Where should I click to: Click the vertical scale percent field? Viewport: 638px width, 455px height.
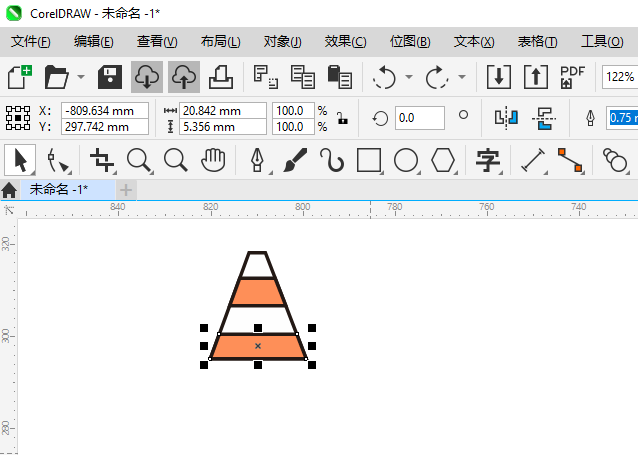[x=293, y=127]
